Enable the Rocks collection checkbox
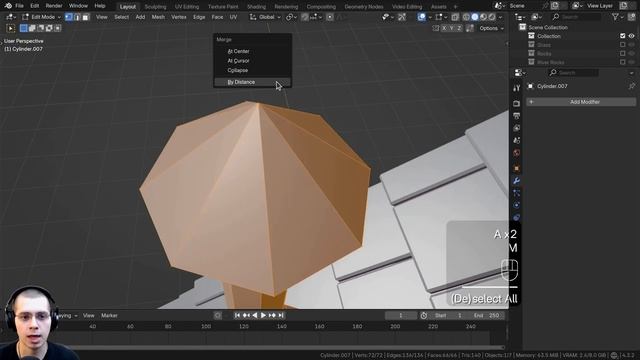This screenshot has height=360, width=640. (622, 53)
